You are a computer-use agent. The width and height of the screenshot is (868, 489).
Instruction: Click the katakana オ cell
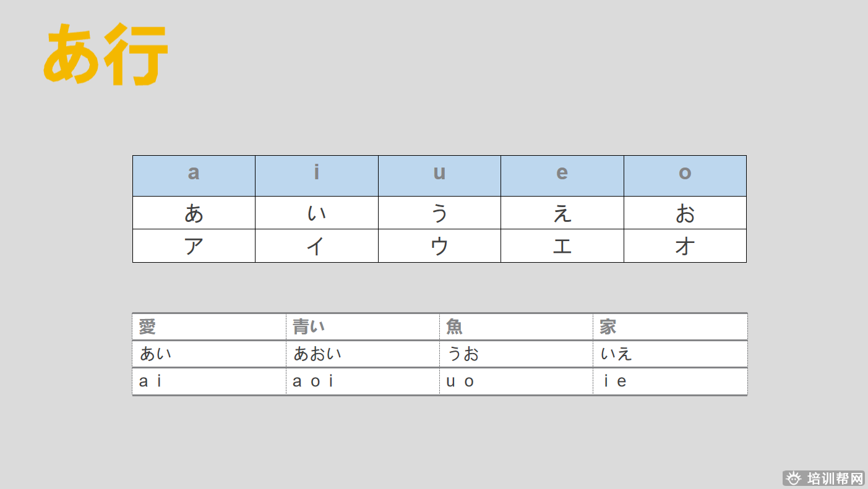685,246
